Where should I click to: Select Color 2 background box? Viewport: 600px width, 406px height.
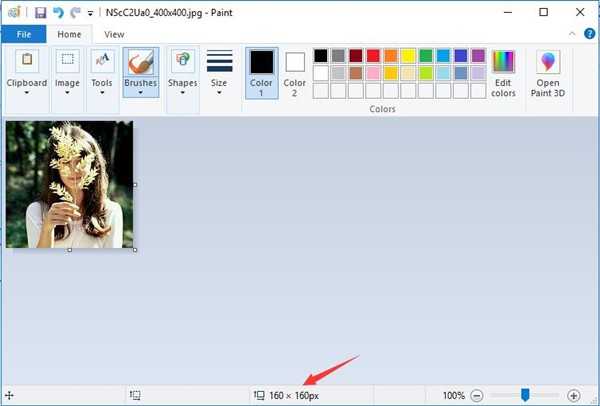click(x=294, y=72)
